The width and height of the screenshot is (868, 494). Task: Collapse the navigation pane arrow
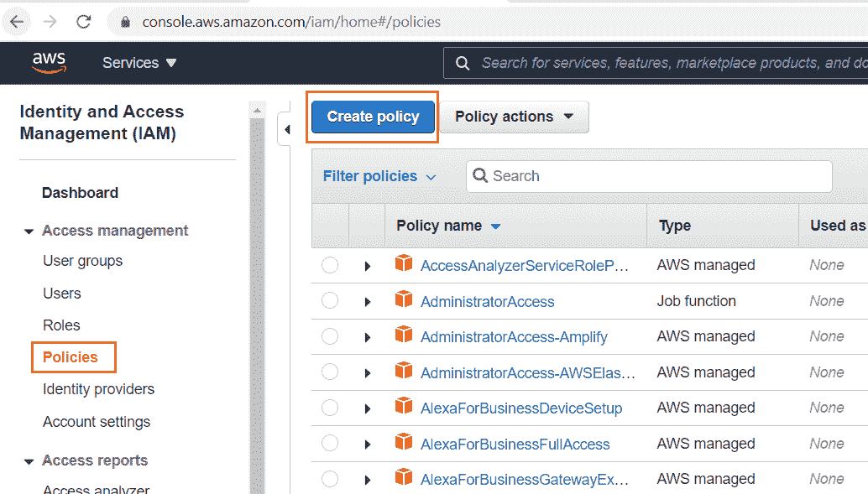pos(287,129)
